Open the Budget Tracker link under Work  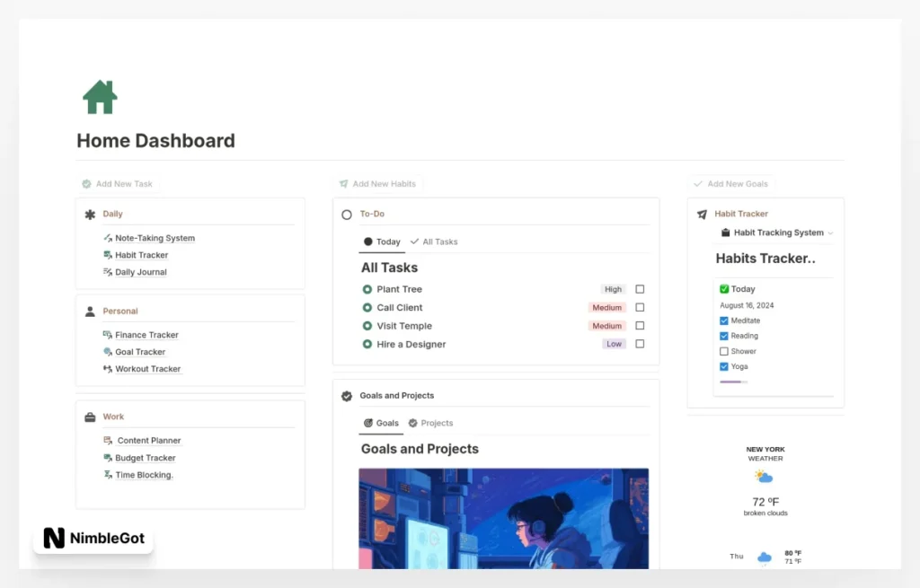[145, 458]
